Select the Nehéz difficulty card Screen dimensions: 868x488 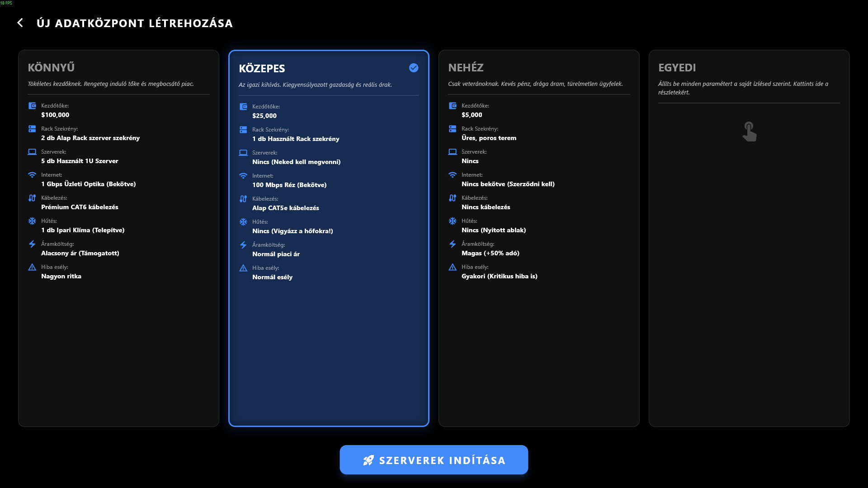coord(539,238)
